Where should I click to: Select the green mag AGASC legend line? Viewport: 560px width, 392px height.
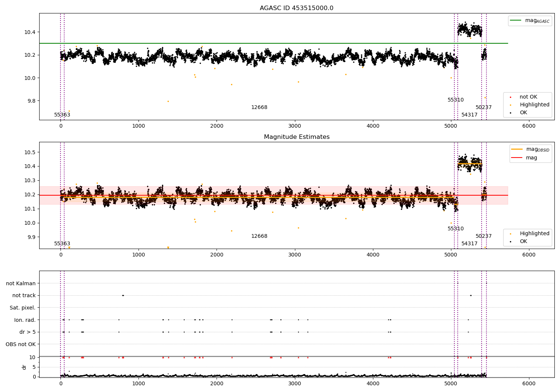516,21
